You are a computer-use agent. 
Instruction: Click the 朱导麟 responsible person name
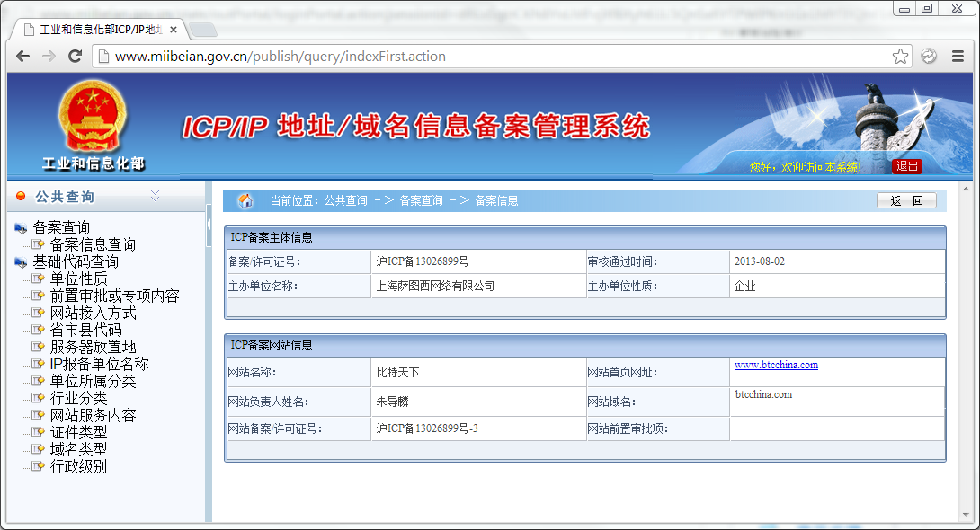392,402
